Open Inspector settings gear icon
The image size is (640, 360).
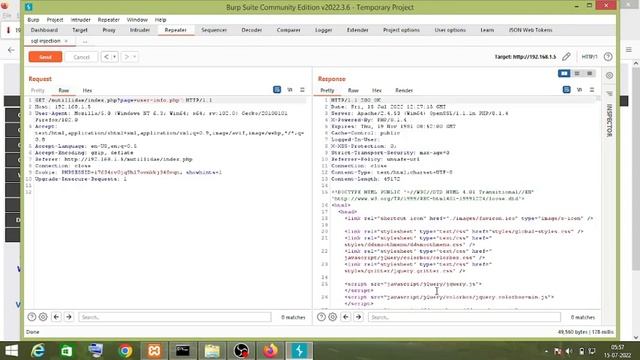[609, 76]
